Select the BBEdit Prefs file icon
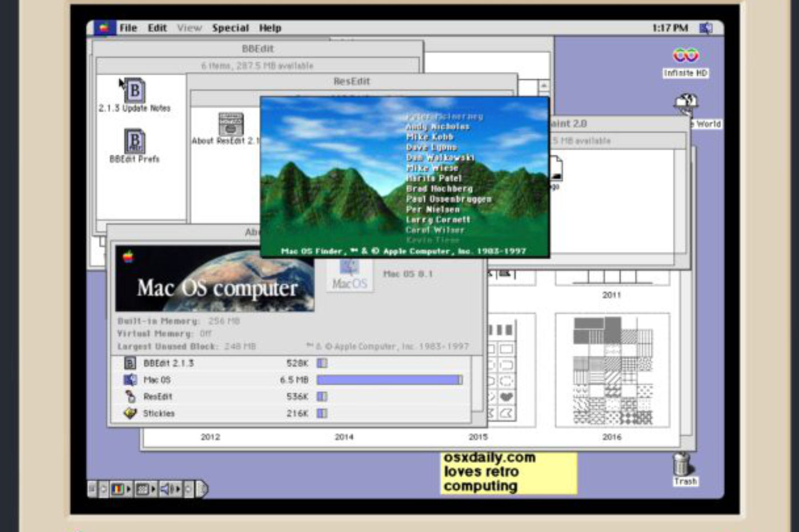The width and height of the screenshot is (799, 532). click(x=135, y=140)
